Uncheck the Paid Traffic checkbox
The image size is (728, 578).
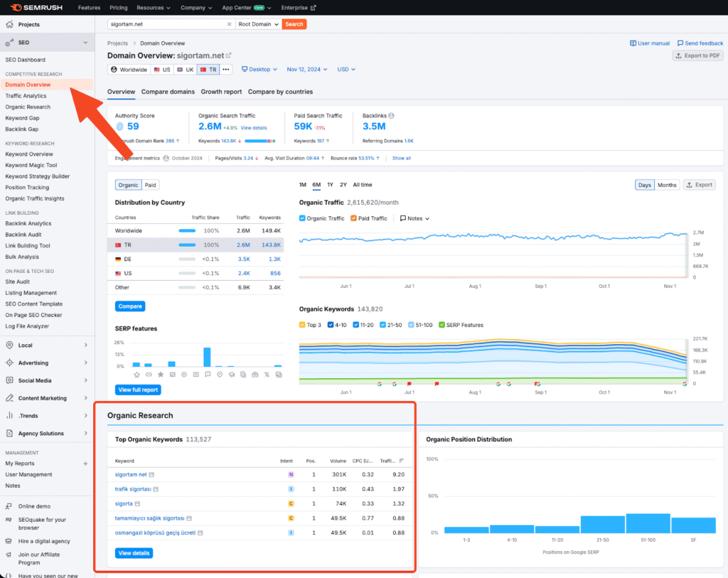(354, 218)
